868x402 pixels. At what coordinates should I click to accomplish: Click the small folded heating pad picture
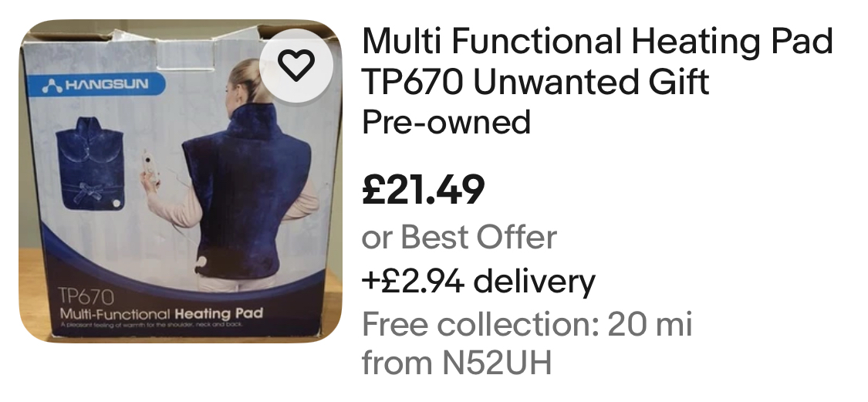(x=90, y=164)
